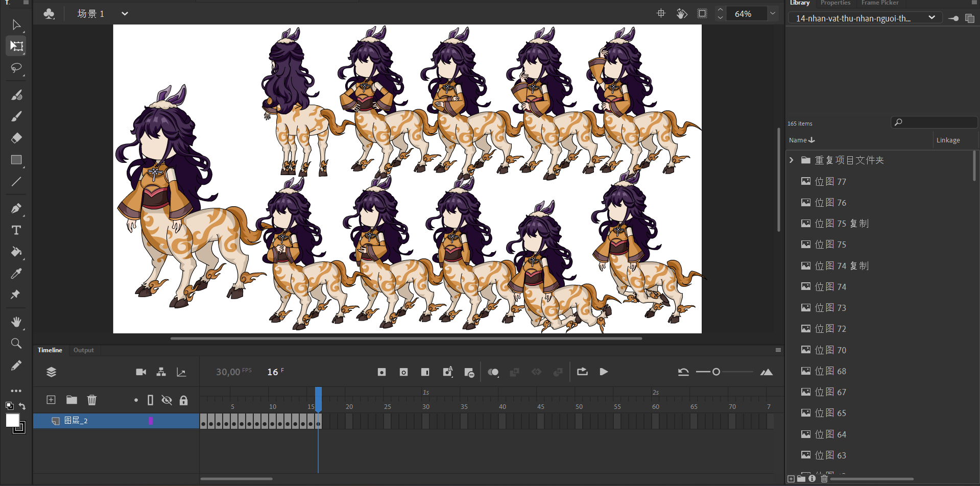The height and width of the screenshot is (486, 980).
Task: Open the 64% zoom level dropdown
Action: tap(773, 14)
